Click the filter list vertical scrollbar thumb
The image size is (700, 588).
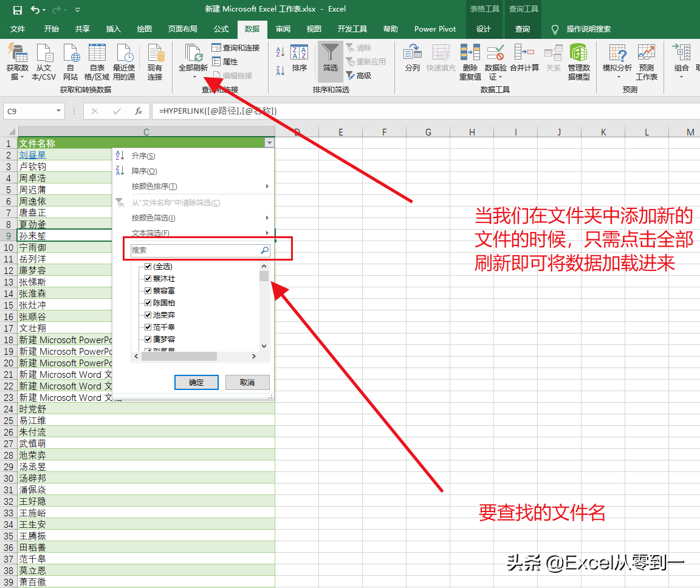coord(264,276)
